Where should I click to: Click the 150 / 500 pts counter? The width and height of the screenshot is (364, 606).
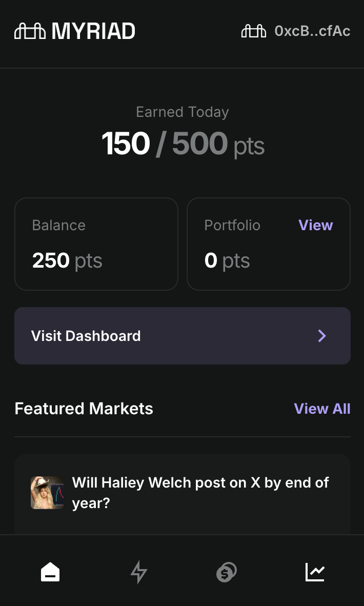pos(183,144)
